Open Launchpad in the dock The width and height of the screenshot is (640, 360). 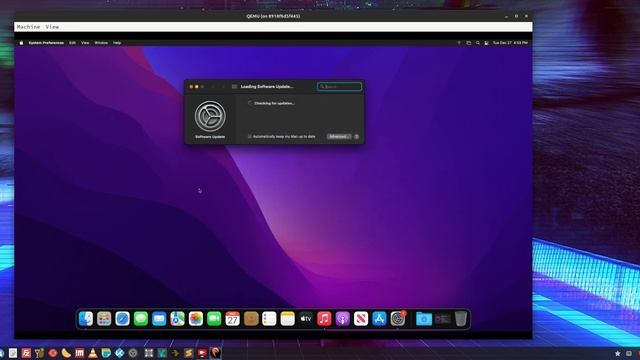pos(104,319)
